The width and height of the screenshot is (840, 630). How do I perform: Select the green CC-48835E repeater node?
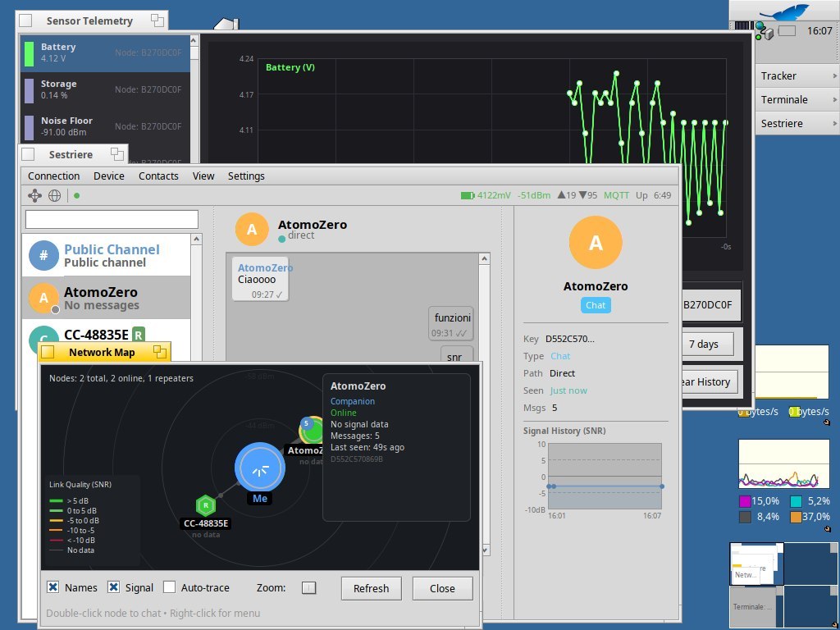pyautogui.click(x=205, y=506)
